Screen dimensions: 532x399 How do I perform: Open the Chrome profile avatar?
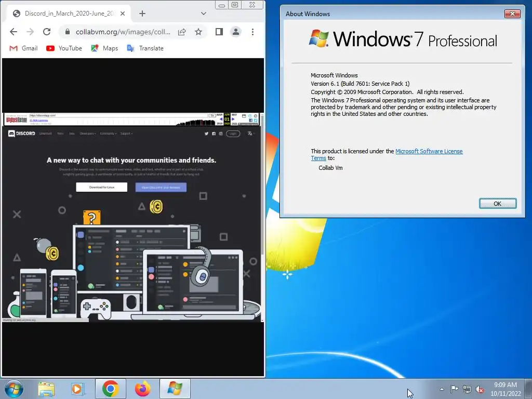235,32
